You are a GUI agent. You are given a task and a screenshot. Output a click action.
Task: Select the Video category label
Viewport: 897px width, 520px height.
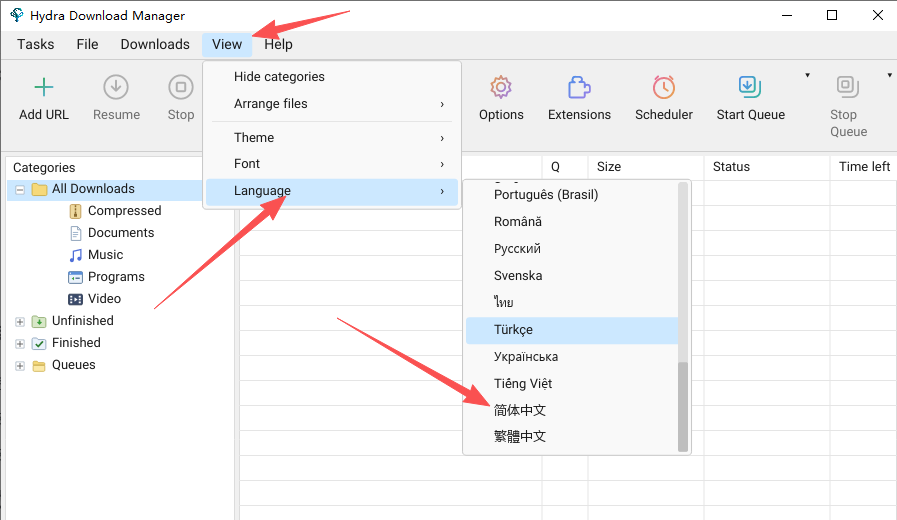(x=104, y=299)
